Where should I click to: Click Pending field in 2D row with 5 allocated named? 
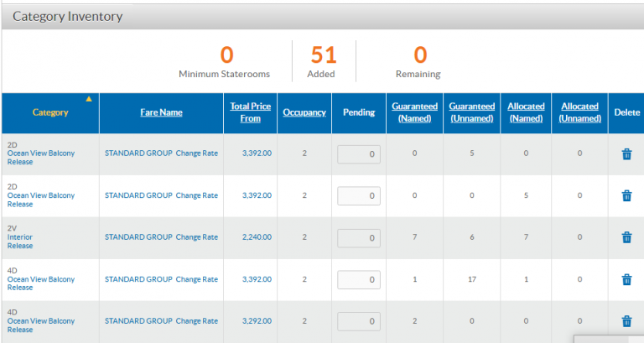point(359,196)
